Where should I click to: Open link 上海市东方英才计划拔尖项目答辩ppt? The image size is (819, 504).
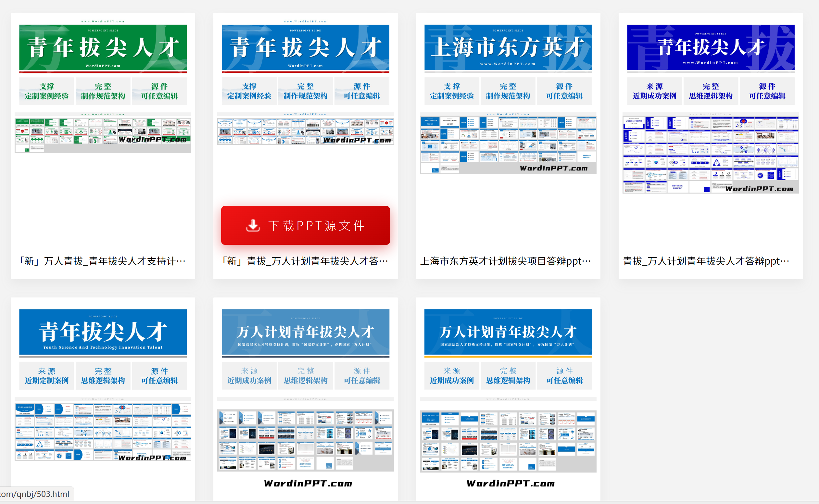pyautogui.click(x=506, y=261)
